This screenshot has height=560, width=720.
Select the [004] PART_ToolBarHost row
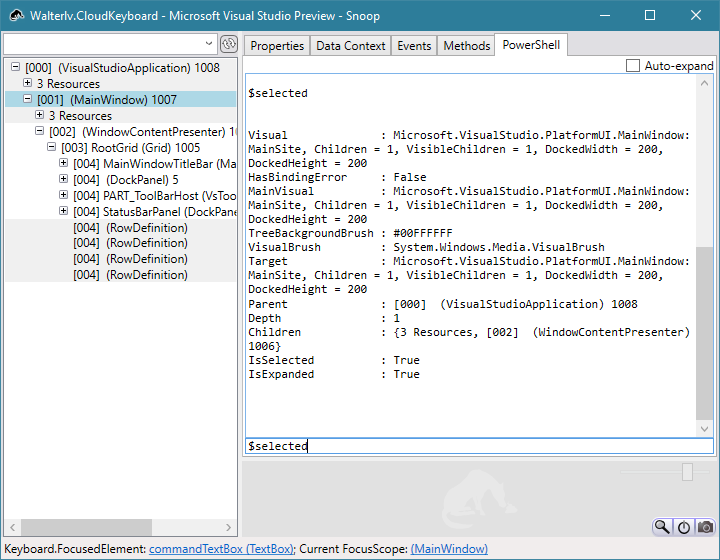pos(154,196)
